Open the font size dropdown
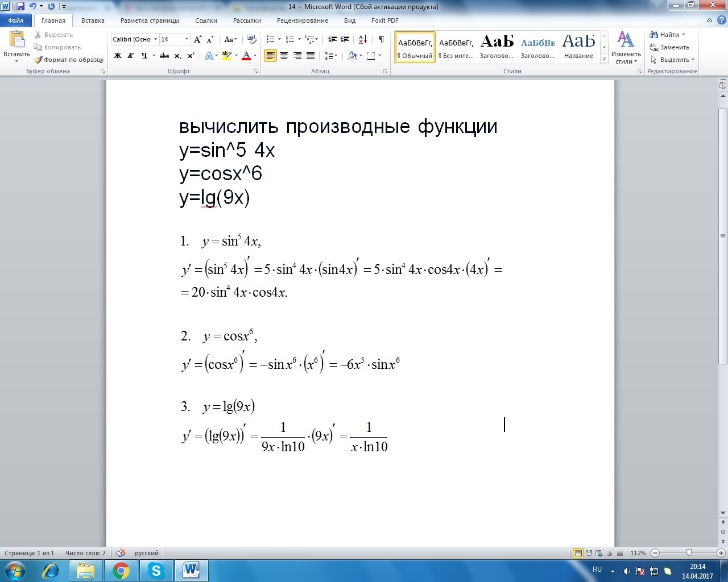 [x=187, y=39]
